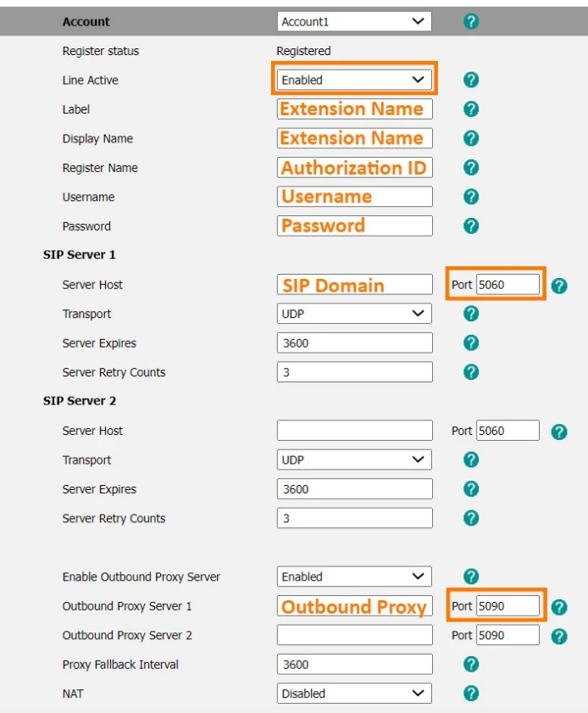The height and width of the screenshot is (713, 588).
Task: Show help for SIP Server 2 Server Expires
Action: tap(471, 489)
